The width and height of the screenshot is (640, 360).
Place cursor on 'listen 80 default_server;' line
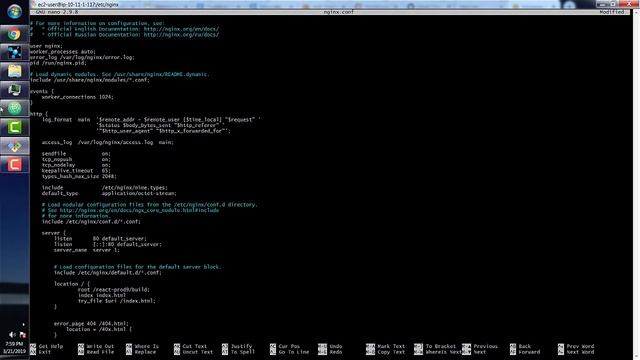[100, 239]
